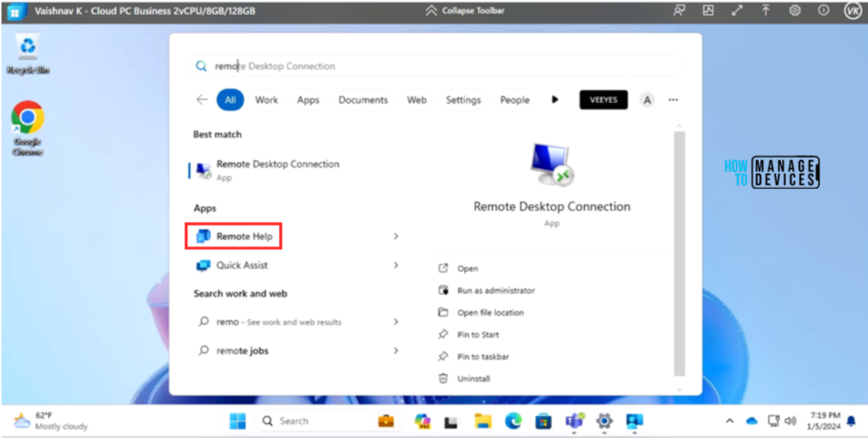Screen dimensions: 868x438
Task: Show more filters with the play arrow
Action: click(x=554, y=100)
